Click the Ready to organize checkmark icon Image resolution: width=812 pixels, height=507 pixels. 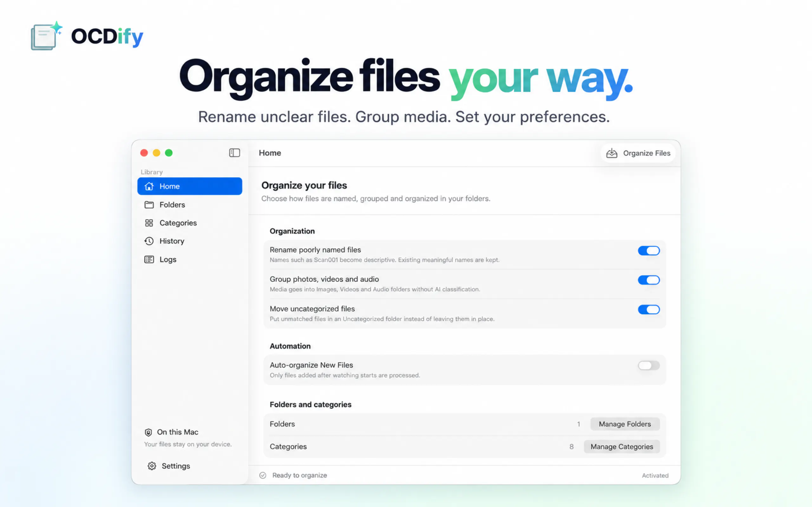pos(263,475)
